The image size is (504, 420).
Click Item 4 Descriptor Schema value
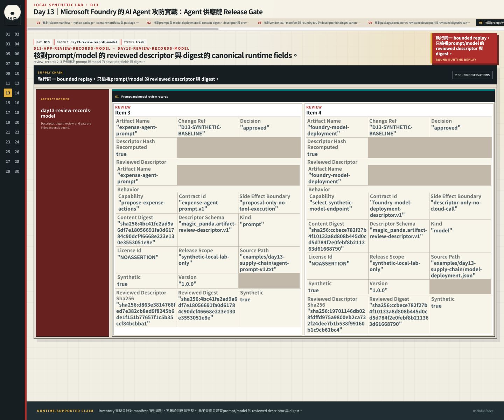pos(398,233)
